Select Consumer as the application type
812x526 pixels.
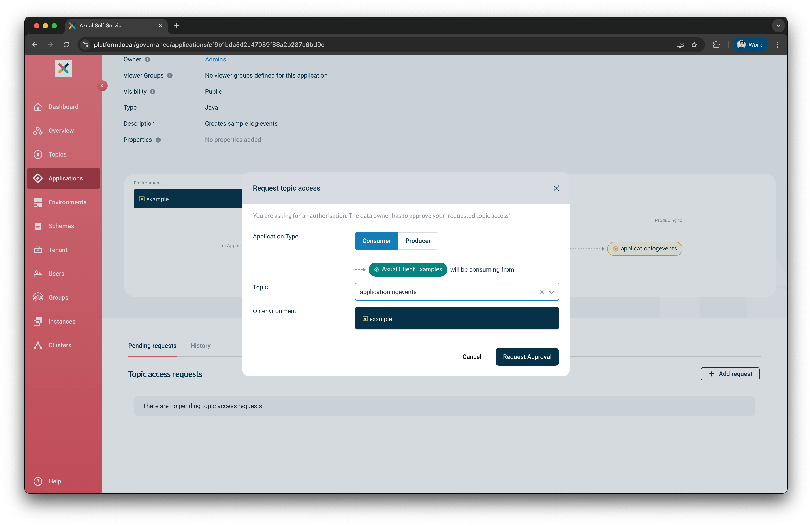[x=376, y=241]
